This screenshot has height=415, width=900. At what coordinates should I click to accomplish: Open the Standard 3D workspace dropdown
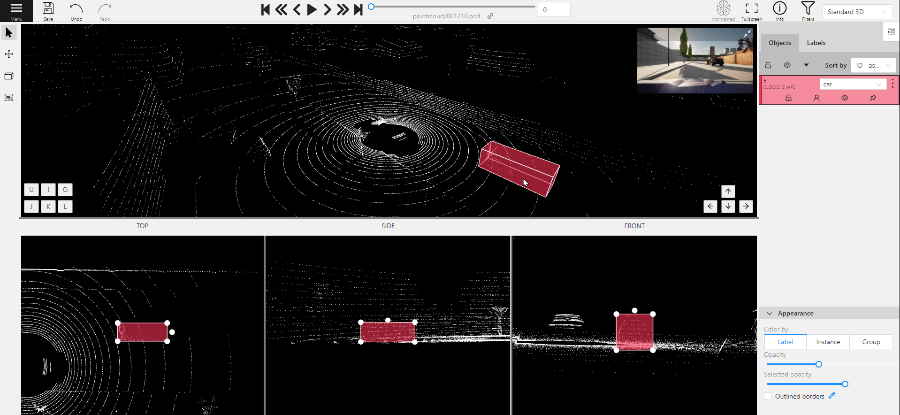(857, 12)
